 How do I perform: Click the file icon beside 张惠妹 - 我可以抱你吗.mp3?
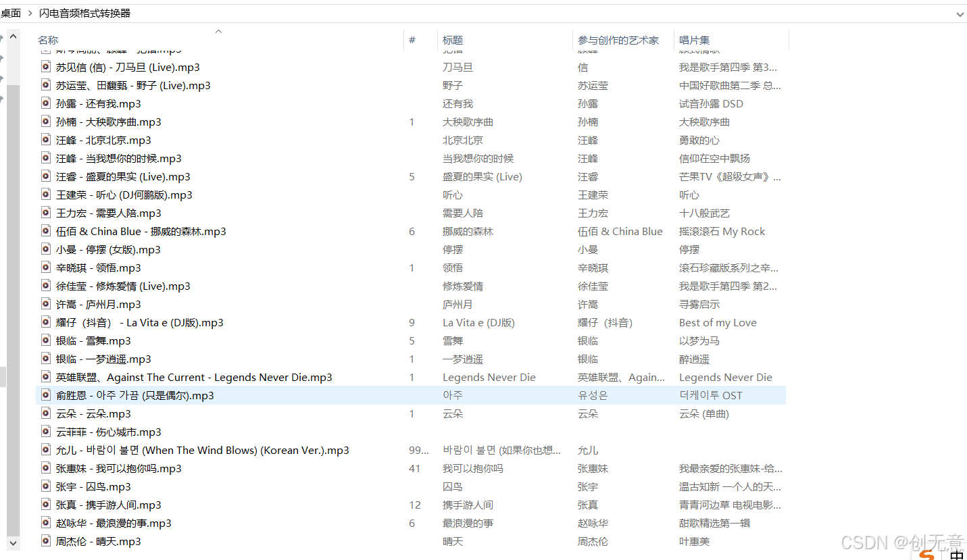click(x=46, y=468)
